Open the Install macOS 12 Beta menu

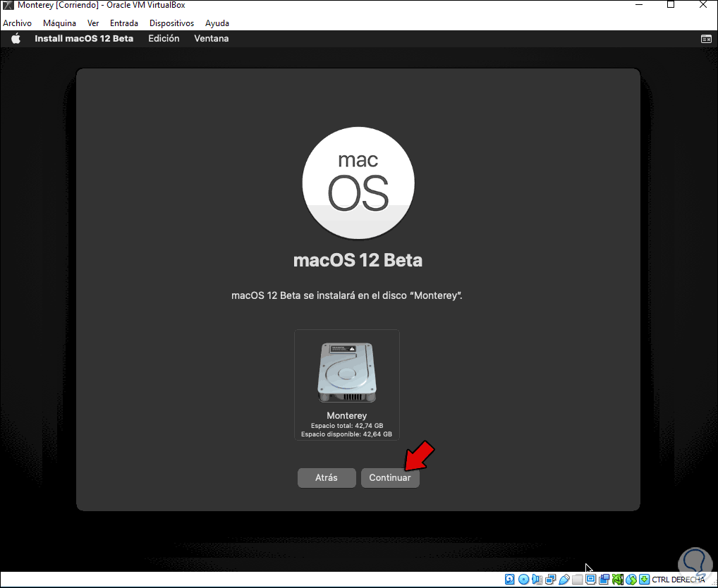click(84, 39)
